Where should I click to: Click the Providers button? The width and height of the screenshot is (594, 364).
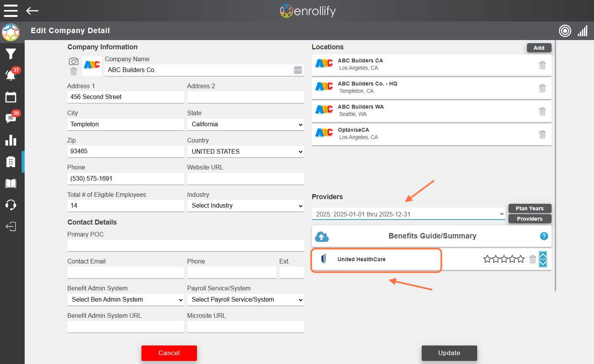coord(530,219)
